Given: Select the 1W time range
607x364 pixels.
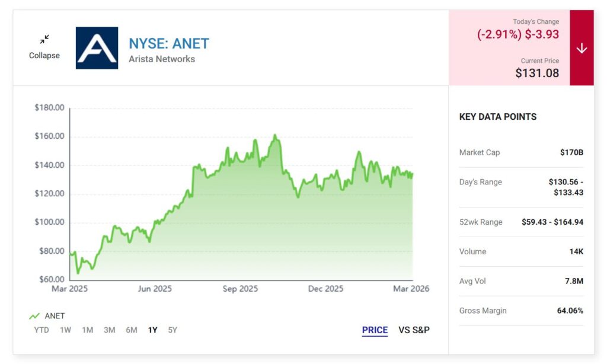Looking at the screenshot, I should click(65, 330).
